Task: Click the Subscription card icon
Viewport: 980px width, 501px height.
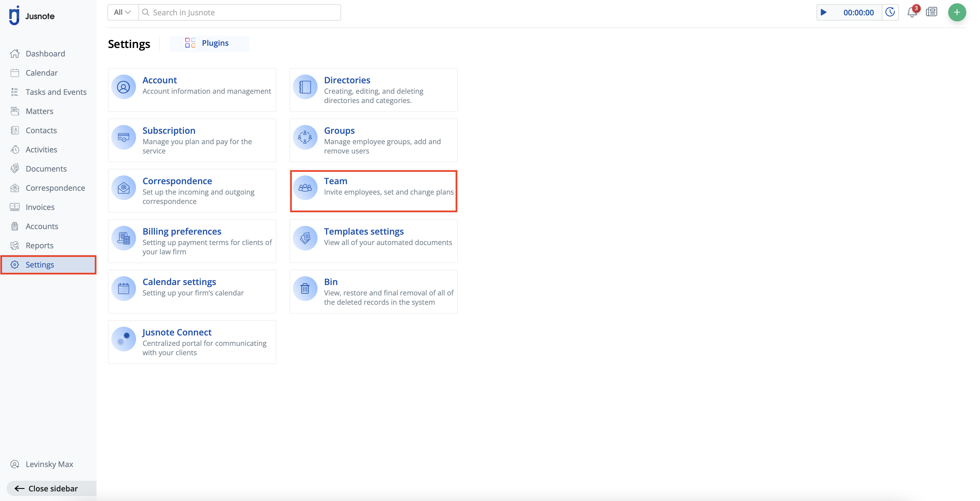Action: pos(124,137)
